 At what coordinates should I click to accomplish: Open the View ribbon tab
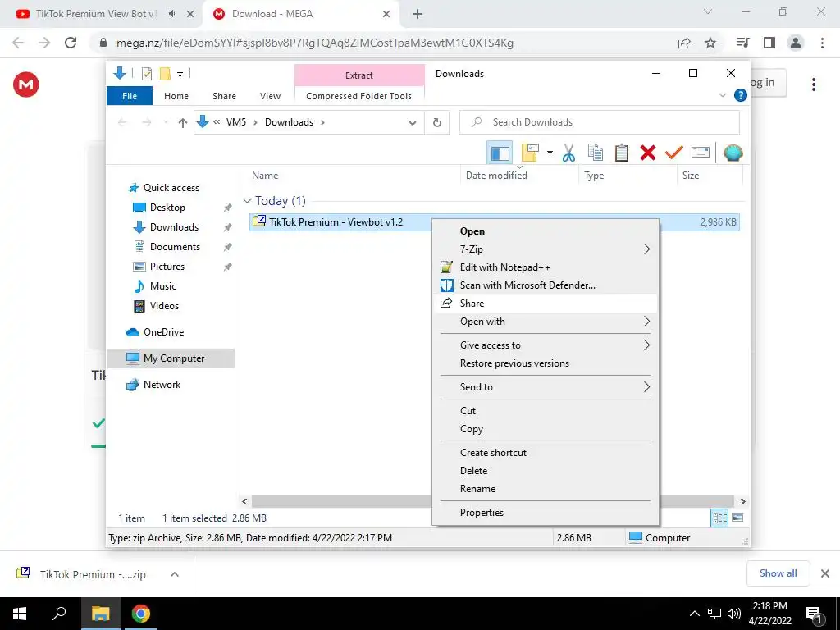(x=270, y=96)
